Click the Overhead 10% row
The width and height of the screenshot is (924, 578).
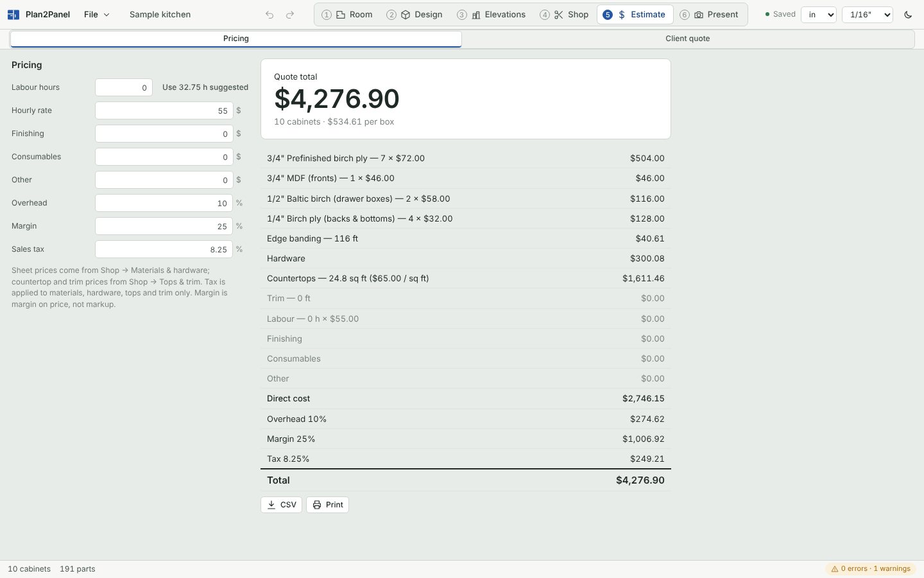pos(466,419)
